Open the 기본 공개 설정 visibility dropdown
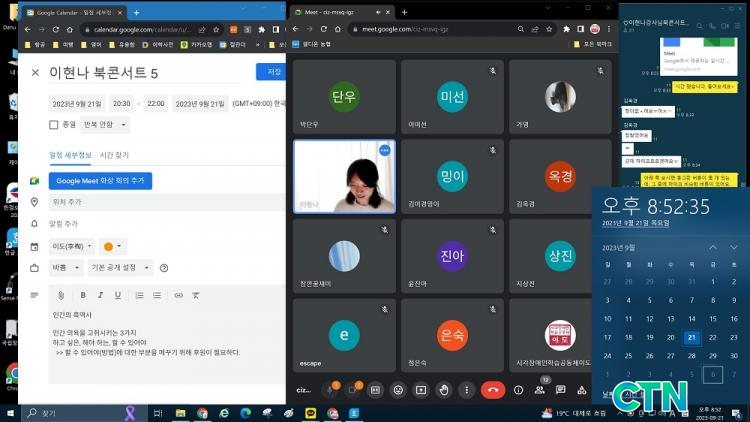Image resolution: width=750 pixels, height=422 pixels. [x=121, y=267]
